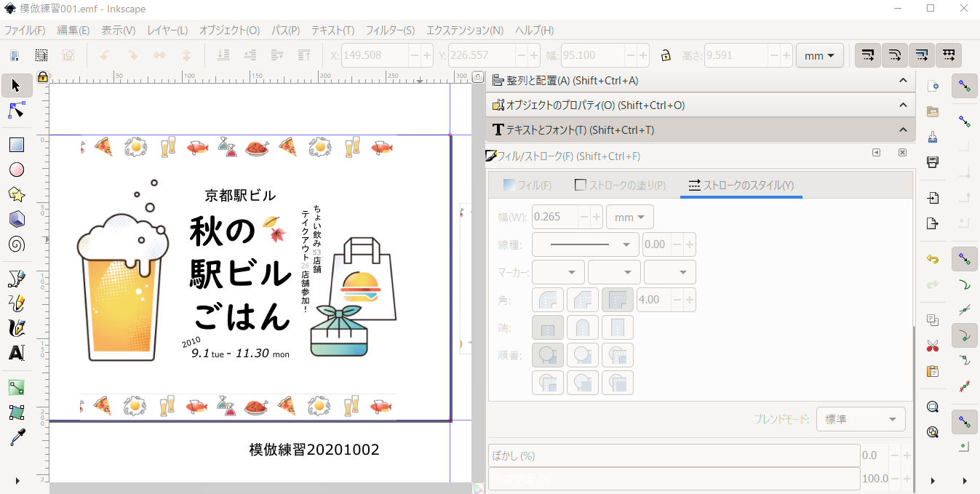The image size is (980, 494).
Task: Click the Zoom to drawing icon
Action: (933, 432)
